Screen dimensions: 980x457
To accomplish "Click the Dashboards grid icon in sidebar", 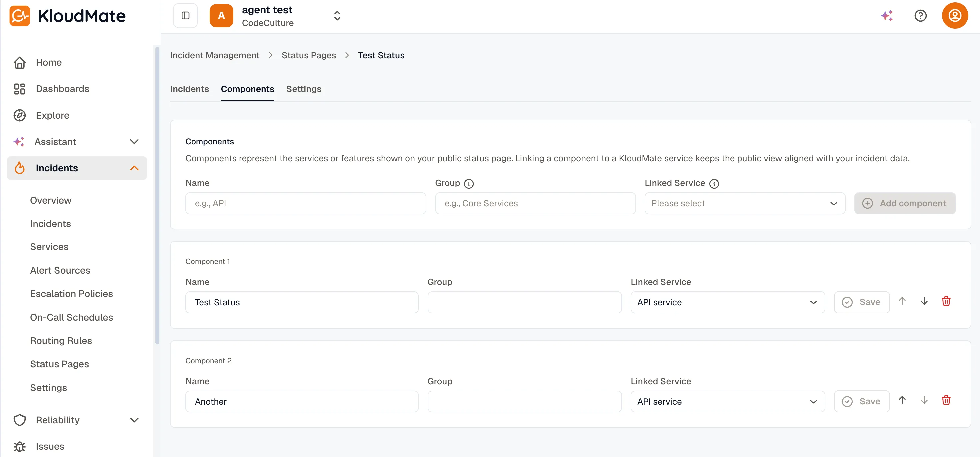I will pos(19,89).
